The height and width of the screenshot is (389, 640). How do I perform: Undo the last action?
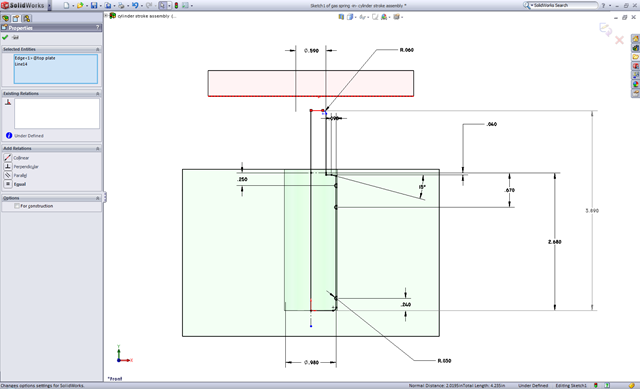point(135,5)
